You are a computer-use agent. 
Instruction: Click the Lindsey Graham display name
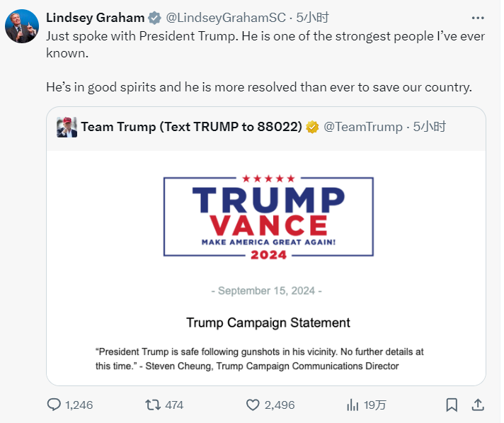pyautogui.click(x=95, y=18)
